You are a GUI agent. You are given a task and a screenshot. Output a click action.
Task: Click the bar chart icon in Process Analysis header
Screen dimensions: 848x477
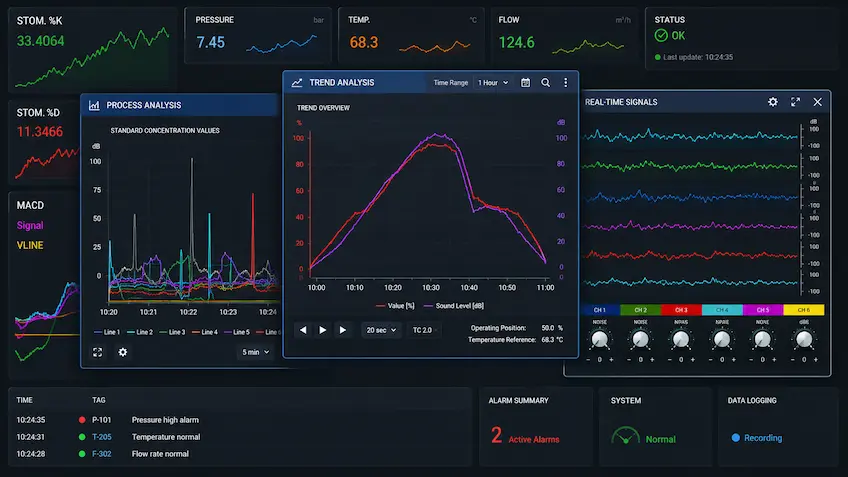[x=94, y=105]
